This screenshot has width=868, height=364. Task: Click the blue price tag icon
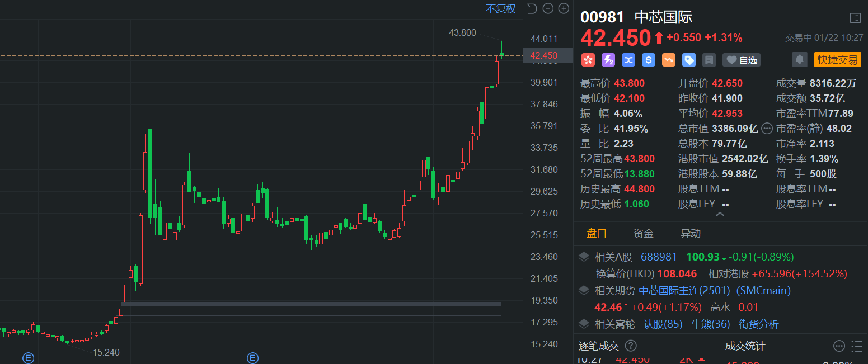tap(688, 60)
